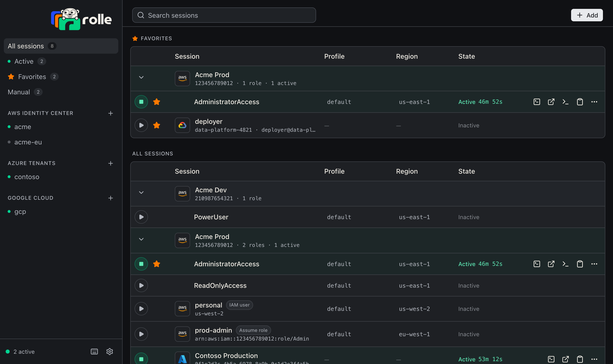This screenshot has height=364, width=613.
Task: Open keyboard shortcuts icon in sidebar footer
Action: [x=94, y=352]
